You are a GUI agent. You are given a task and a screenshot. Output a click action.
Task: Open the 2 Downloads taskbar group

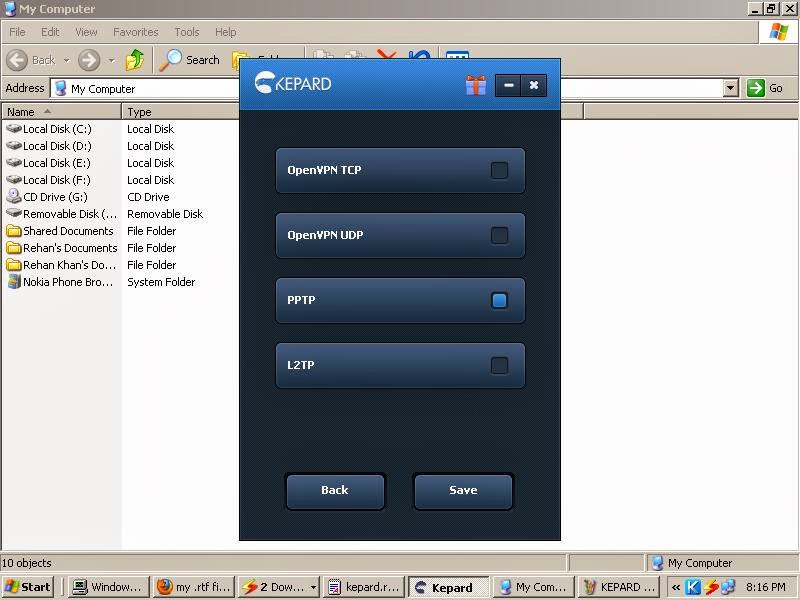tap(280, 587)
